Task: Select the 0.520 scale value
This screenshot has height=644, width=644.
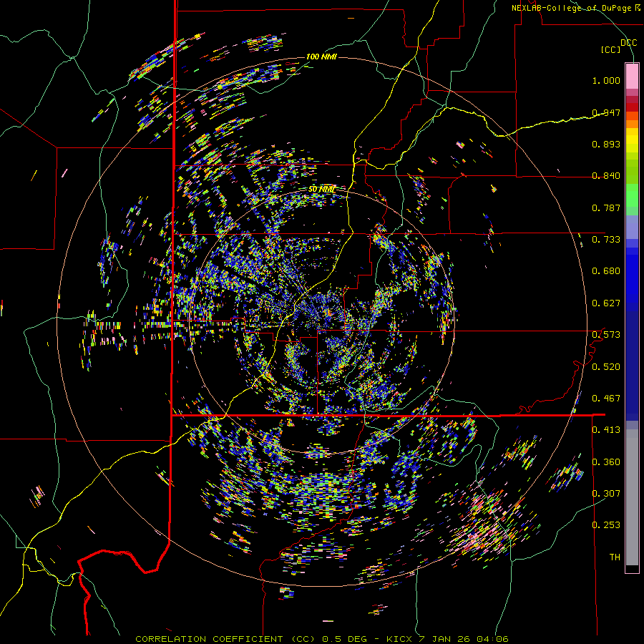Action: (x=606, y=367)
